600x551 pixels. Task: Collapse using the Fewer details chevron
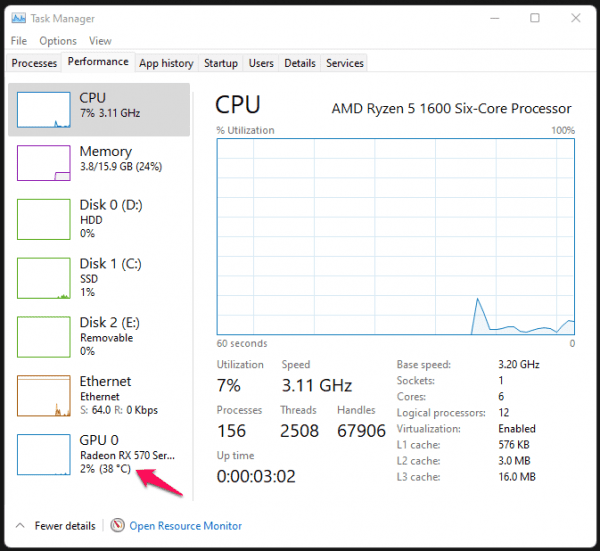20,526
